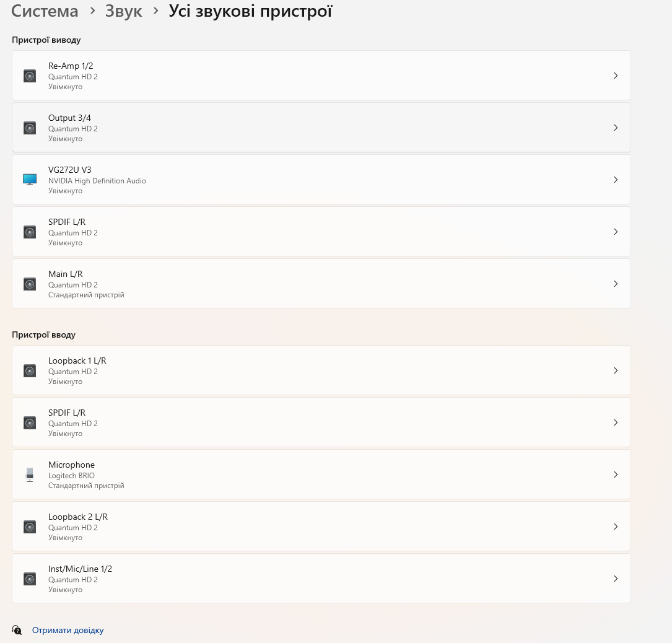
Task: Click the device icon for Loopback 1 L/R
Action: point(30,370)
